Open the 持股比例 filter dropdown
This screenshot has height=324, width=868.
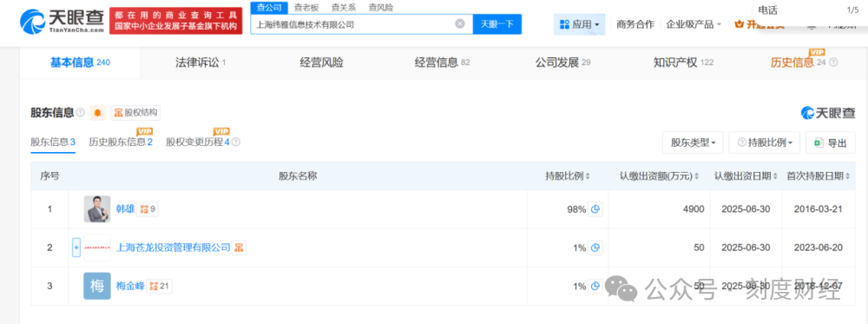tap(765, 143)
